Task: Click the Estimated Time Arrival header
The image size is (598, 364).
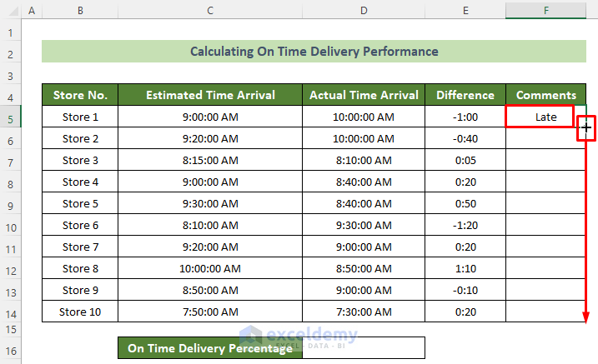Action: coord(210,95)
